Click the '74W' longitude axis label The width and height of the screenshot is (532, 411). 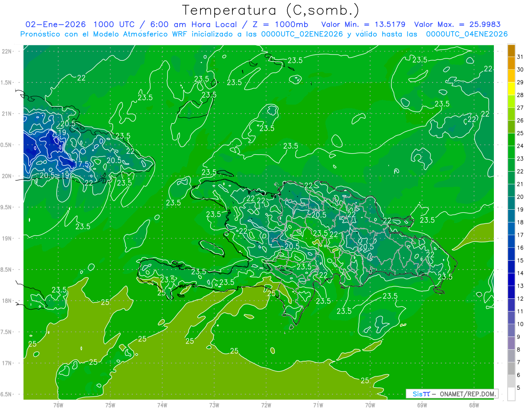click(x=162, y=405)
